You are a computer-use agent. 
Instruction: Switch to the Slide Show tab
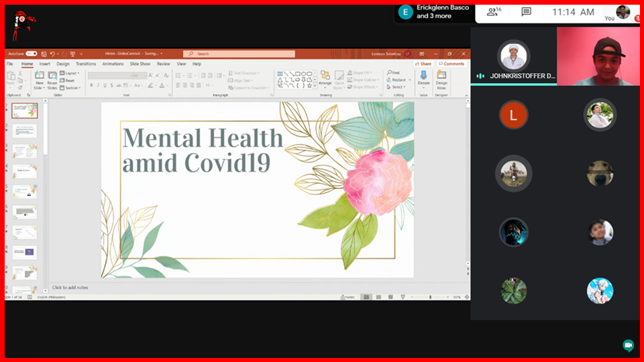[140, 64]
